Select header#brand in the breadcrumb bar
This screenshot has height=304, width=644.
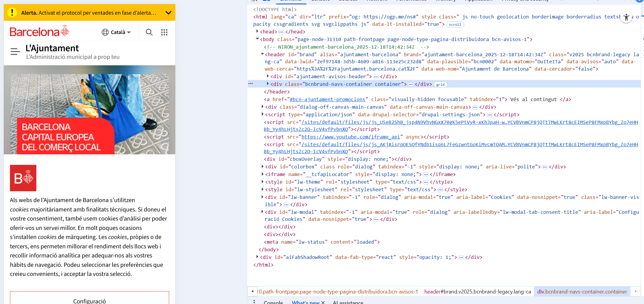tap(477, 292)
